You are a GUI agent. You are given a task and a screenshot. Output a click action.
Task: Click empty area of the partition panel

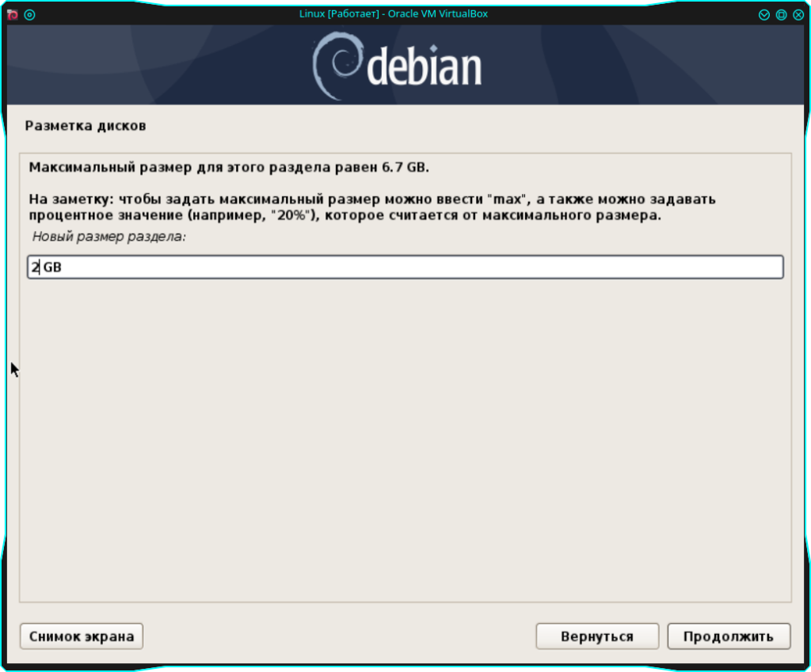pos(405,439)
